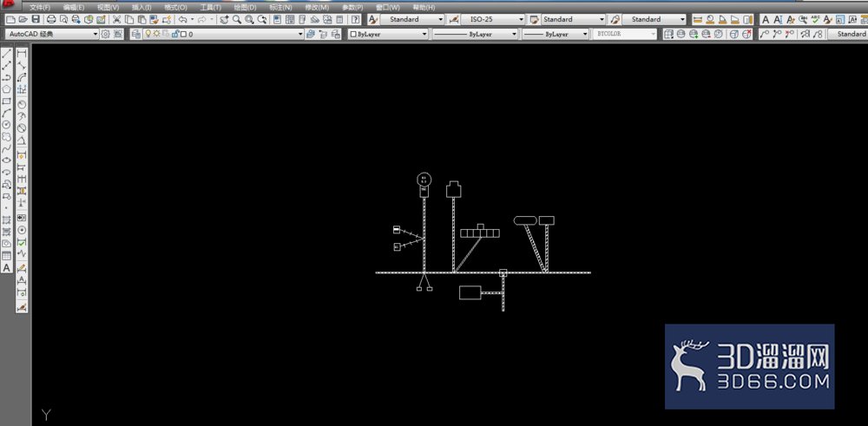Select the Table tool in draw toolbar
This screenshot has width=868, height=426.
tap(7, 256)
